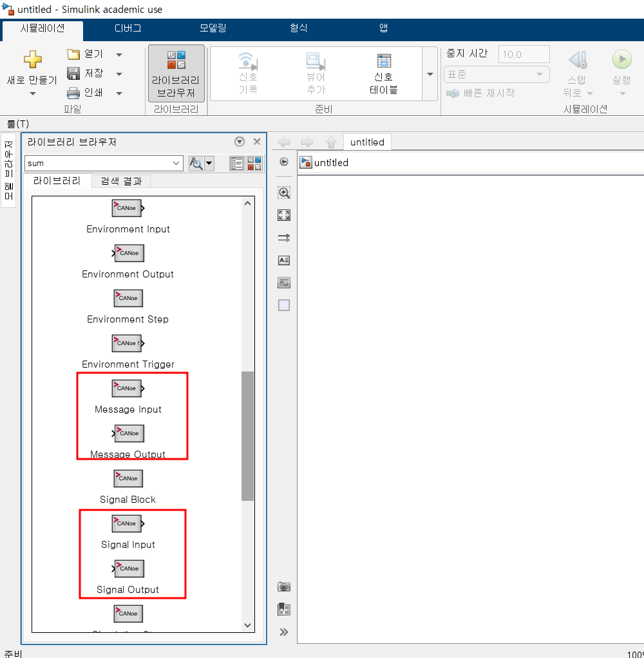Click the back navigation arrow in canvas
644x658 pixels.
tap(284, 142)
